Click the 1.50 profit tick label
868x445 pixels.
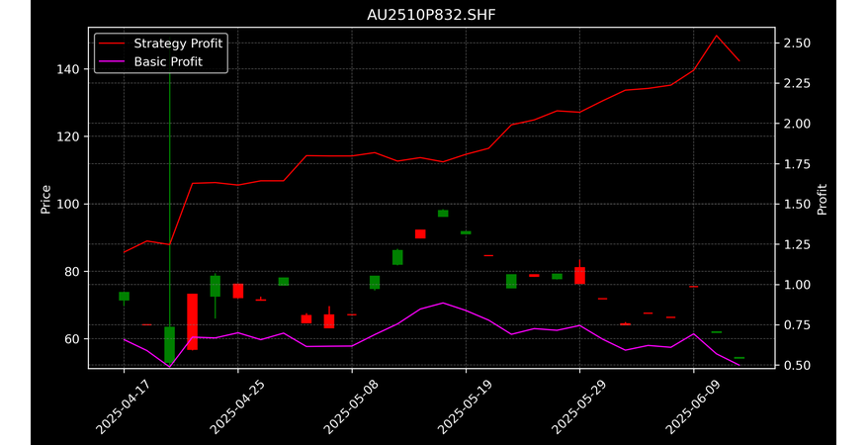[797, 205]
